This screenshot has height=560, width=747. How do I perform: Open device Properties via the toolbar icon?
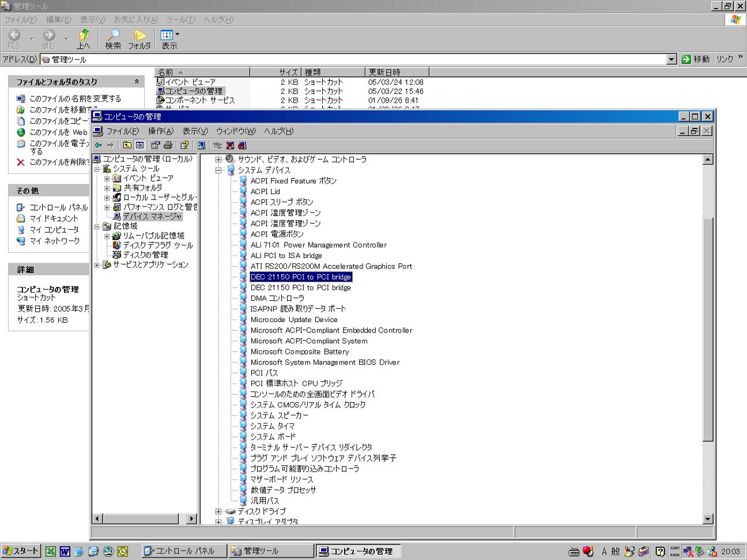coord(155,145)
